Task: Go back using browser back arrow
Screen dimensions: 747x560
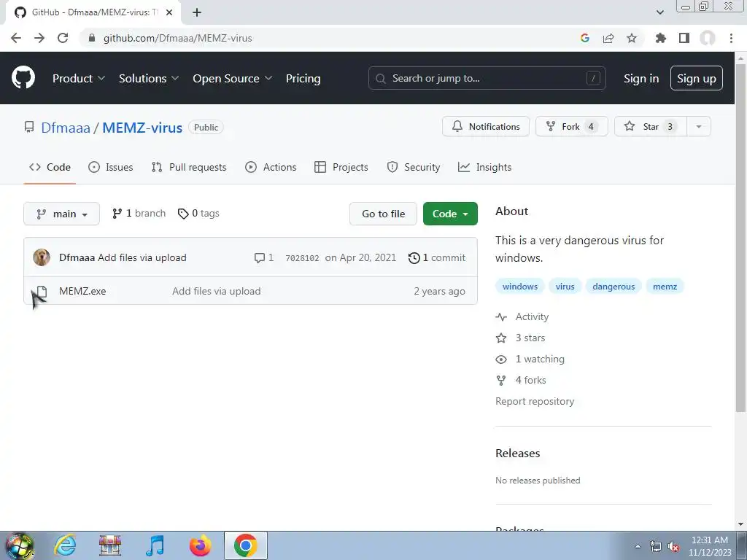Action: click(16, 38)
